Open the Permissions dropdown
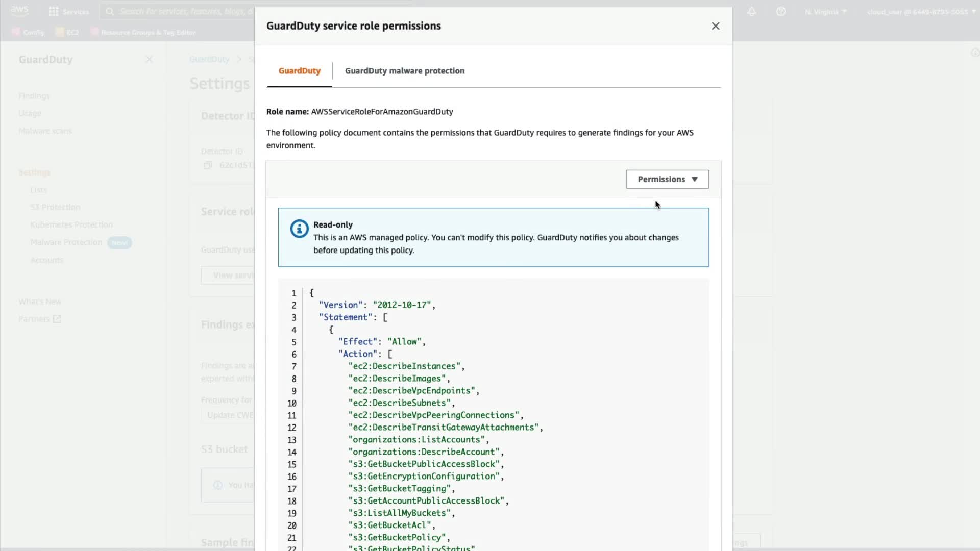Image resolution: width=980 pixels, height=551 pixels. point(667,179)
